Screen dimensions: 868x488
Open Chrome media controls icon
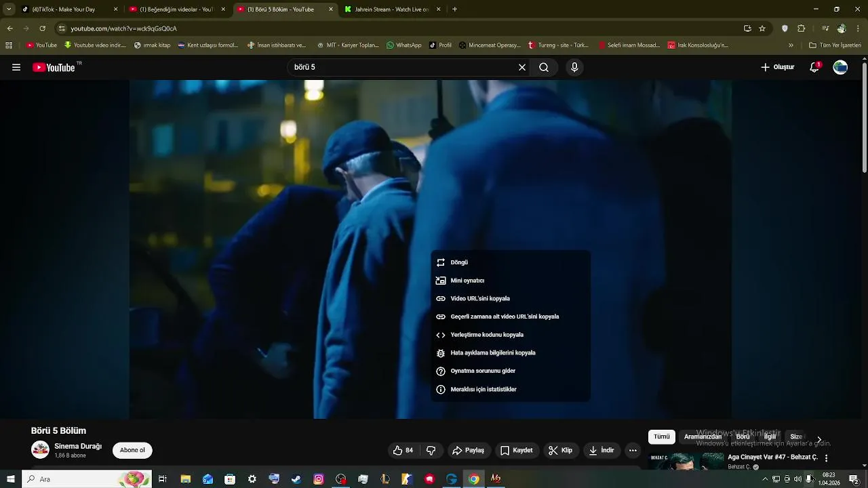coord(825,28)
